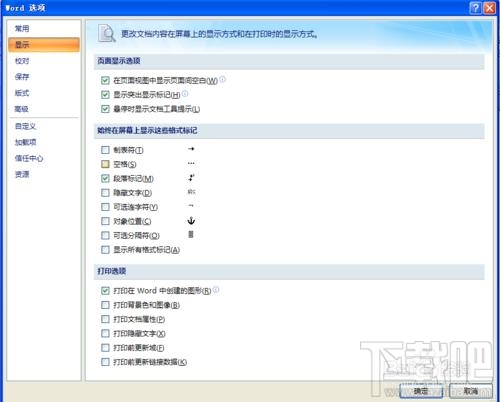
Task: Open help via the question mark button
Action: (x=475, y=8)
